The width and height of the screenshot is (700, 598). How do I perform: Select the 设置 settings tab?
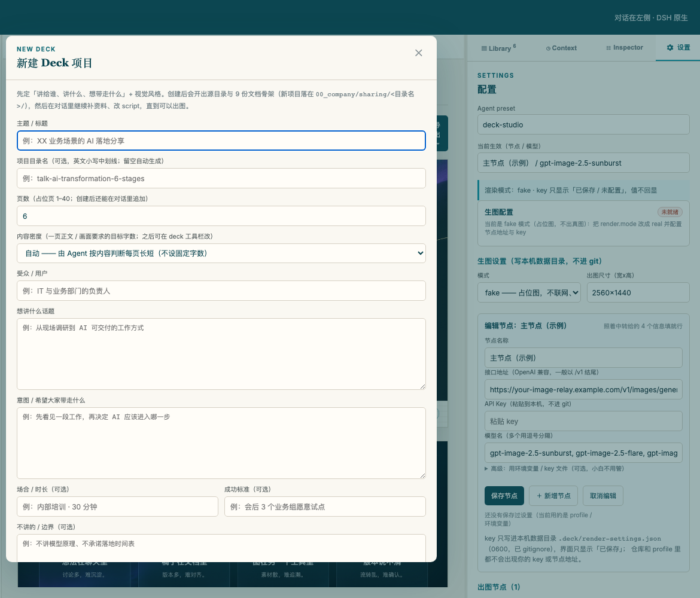click(x=678, y=48)
